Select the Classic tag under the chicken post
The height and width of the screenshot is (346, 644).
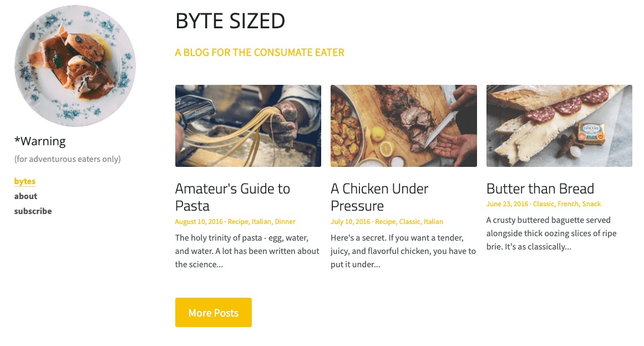click(410, 221)
